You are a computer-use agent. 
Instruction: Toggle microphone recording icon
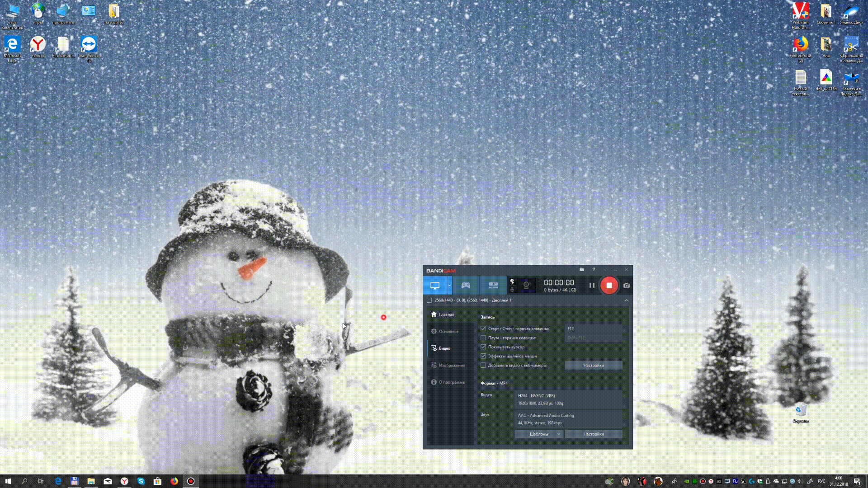[512, 290]
